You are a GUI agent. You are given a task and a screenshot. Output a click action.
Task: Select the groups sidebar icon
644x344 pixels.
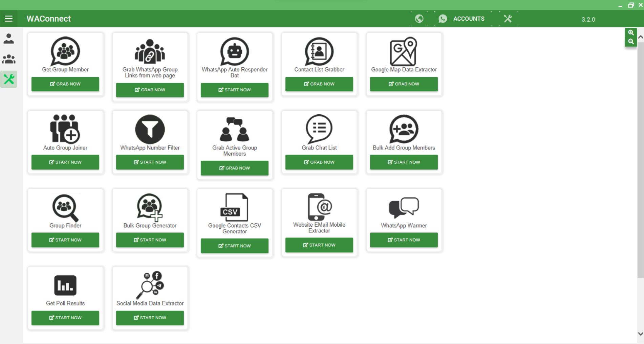click(x=8, y=59)
